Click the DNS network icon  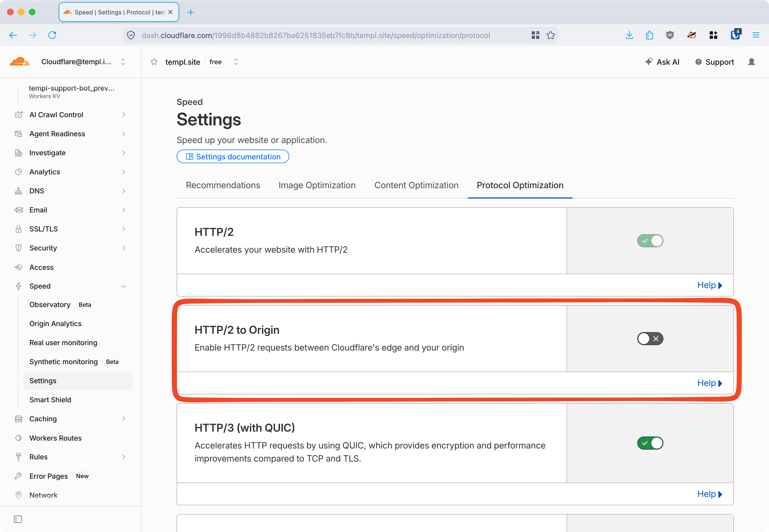[19, 191]
